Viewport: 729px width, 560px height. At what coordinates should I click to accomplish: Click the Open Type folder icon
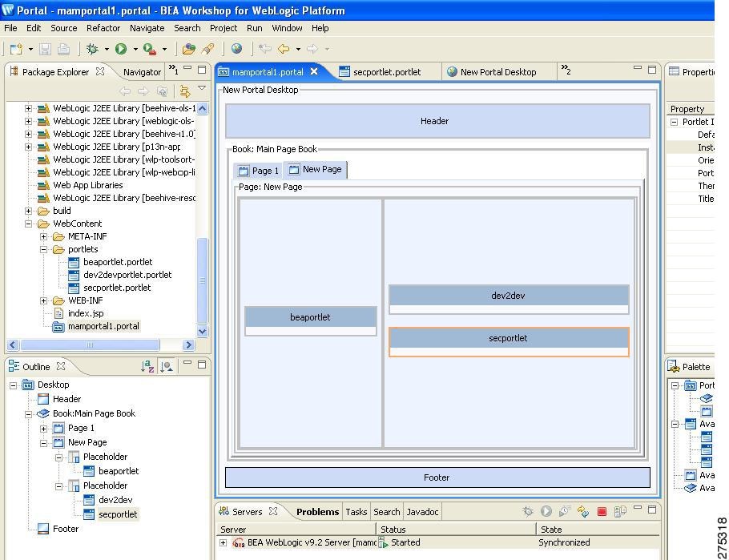(x=188, y=49)
